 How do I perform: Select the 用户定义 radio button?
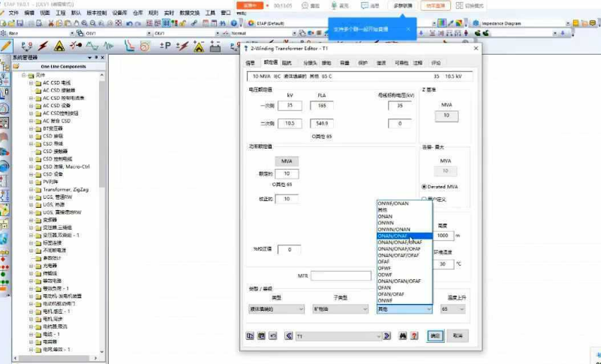[x=424, y=199]
